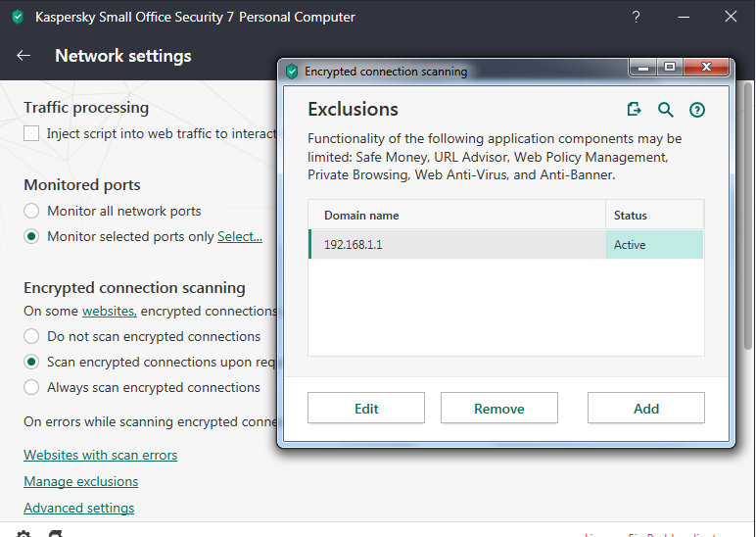
Task: Open help for the Exclusions dialog
Action: pos(697,110)
